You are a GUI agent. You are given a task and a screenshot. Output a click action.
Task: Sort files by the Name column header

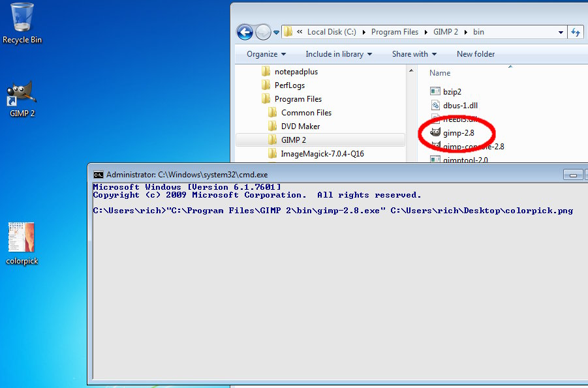440,73
